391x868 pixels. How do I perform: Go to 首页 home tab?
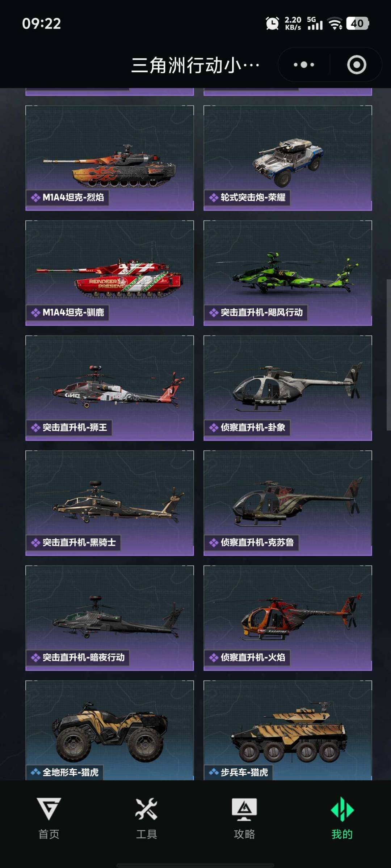click(x=49, y=818)
